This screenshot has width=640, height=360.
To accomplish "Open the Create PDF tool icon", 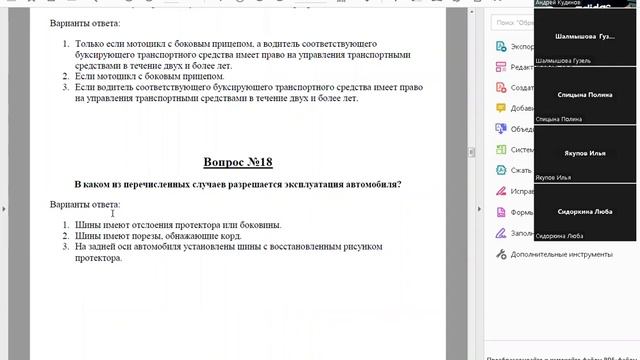I will [x=501, y=87].
